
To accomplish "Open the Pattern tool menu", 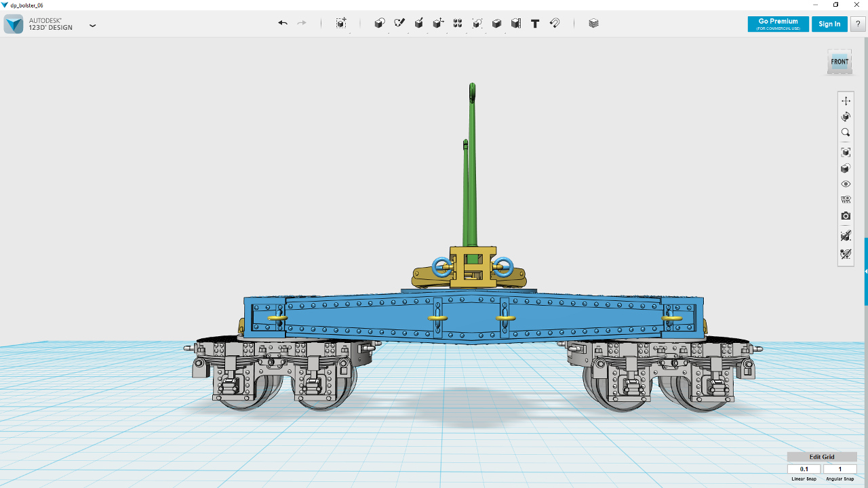I will click(x=458, y=23).
